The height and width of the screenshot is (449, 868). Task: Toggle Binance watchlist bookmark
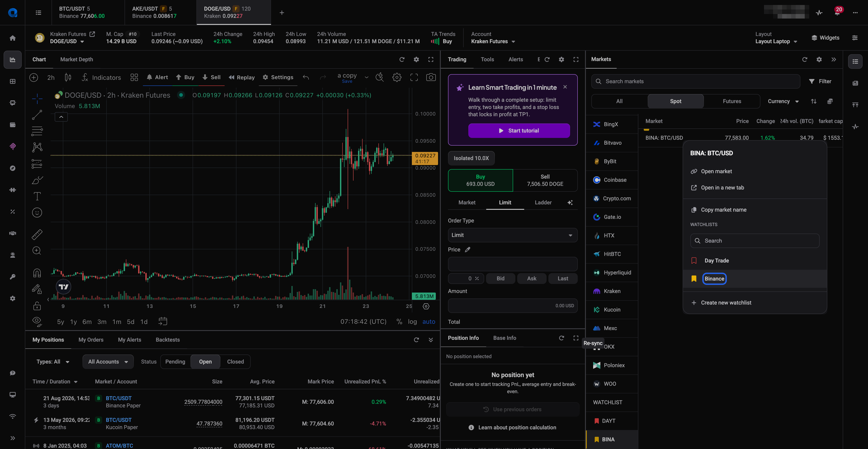pos(694,279)
